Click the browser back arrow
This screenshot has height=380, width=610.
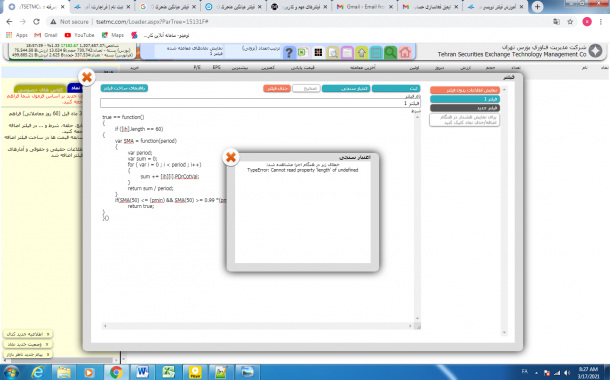[x=9, y=22]
